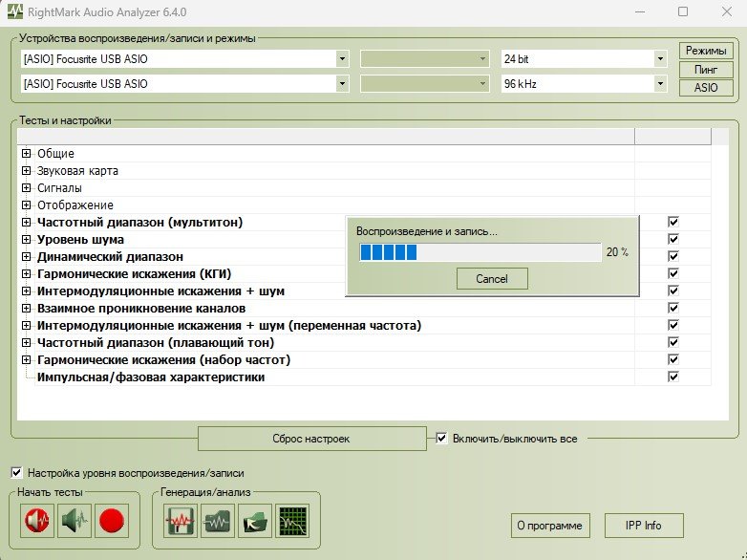Toggle Интермодуляционные искажения + шум checkbox
Image resolution: width=747 pixels, height=560 pixels.
click(x=673, y=291)
